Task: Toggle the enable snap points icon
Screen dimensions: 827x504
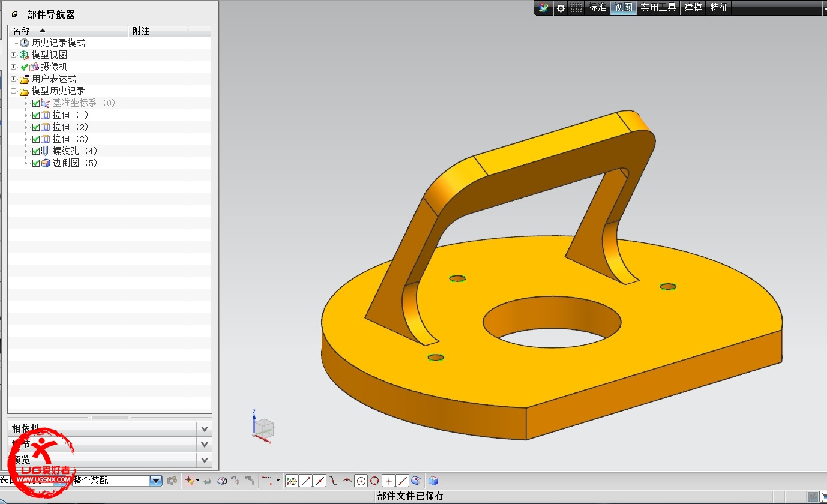Action: [x=292, y=481]
